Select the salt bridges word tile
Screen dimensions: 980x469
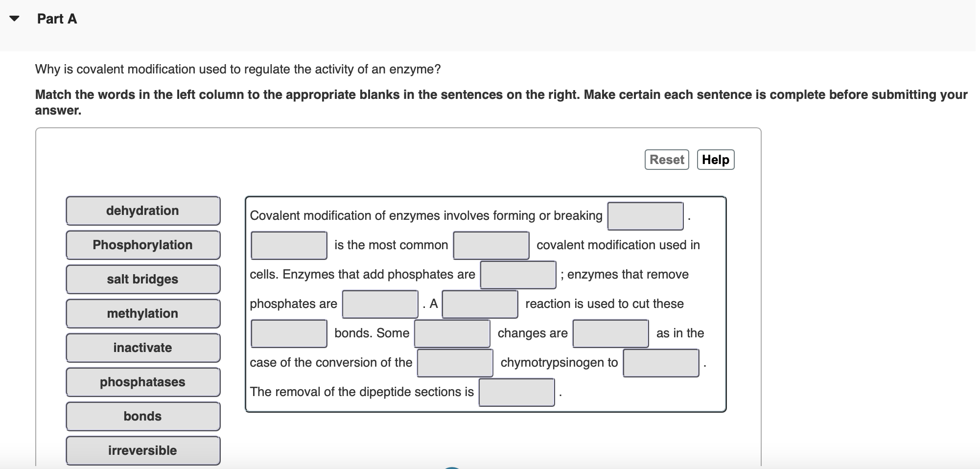pyautogui.click(x=142, y=279)
